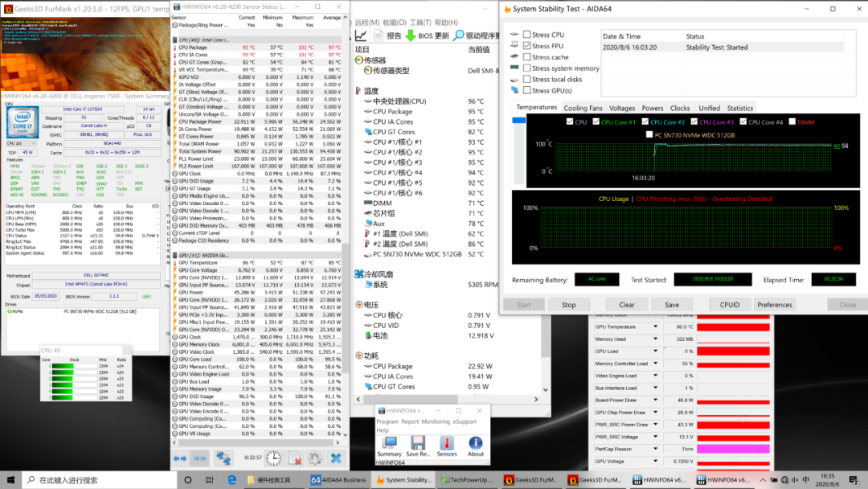The height and width of the screenshot is (489, 868).
Task: Open the About info icon in HWiNFO64
Action: click(476, 444)
